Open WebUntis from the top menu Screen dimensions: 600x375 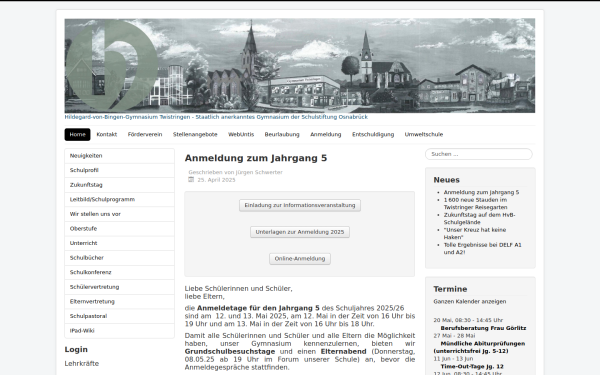(x=241, y=134)
